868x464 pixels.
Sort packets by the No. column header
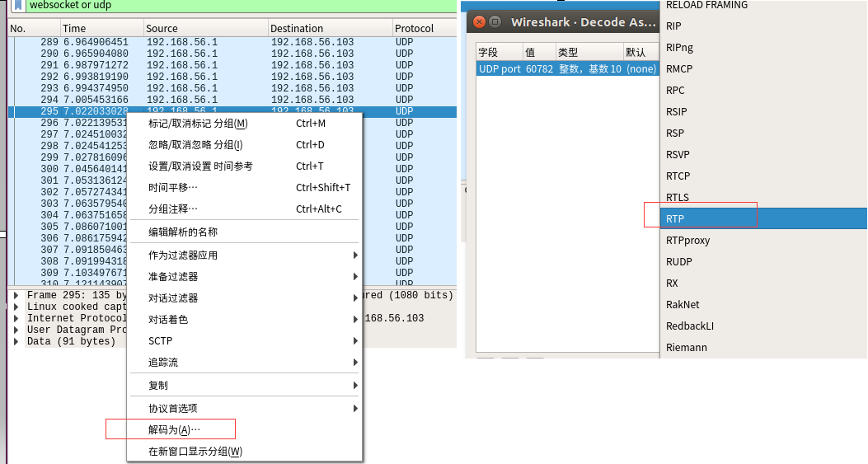(35, 28)
